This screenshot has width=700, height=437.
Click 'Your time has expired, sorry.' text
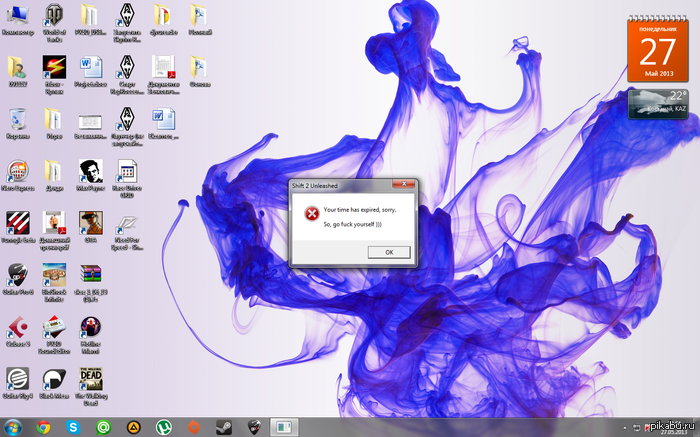(x=360, y=209)
